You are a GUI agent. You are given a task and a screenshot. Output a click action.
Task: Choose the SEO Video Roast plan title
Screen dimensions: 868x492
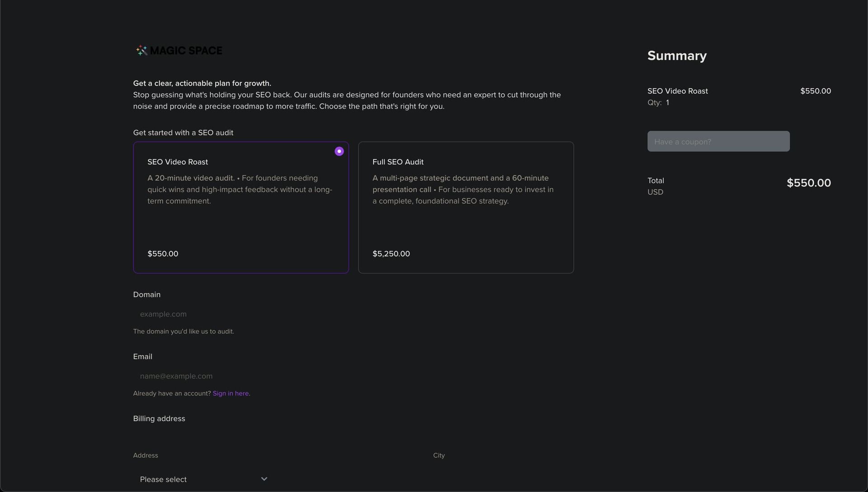pyautogui.click(x=178, y=162)
